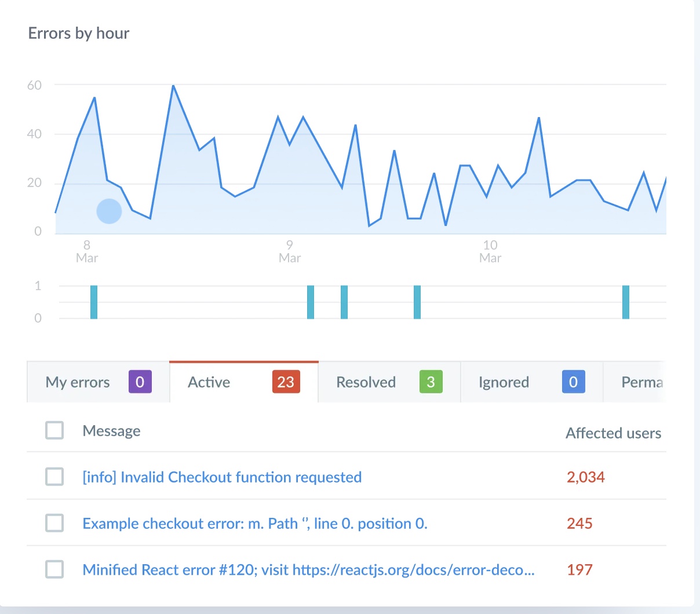Viewport: 700px width, 614px height.
Task: Click the green 3 badge on Resolved tab
Action: (429, 382)
